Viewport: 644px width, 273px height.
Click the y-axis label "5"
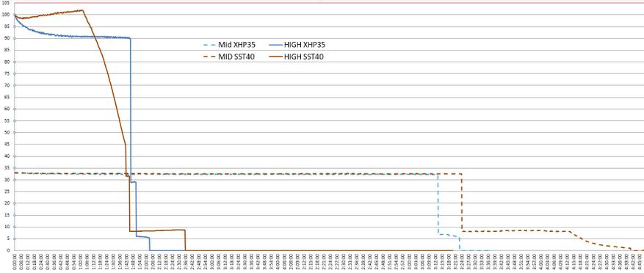7,239
